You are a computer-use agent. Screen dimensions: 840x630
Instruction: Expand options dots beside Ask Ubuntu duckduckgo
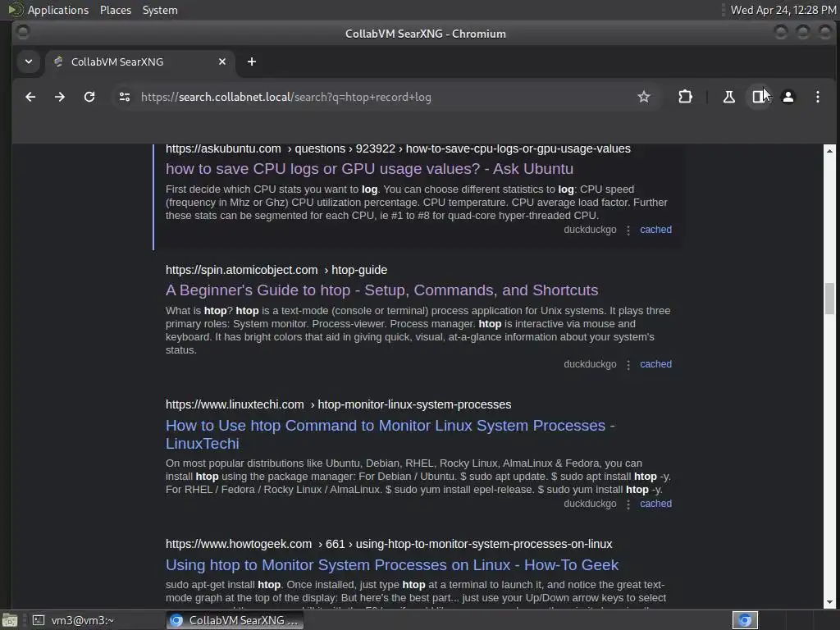coord(628,231)
